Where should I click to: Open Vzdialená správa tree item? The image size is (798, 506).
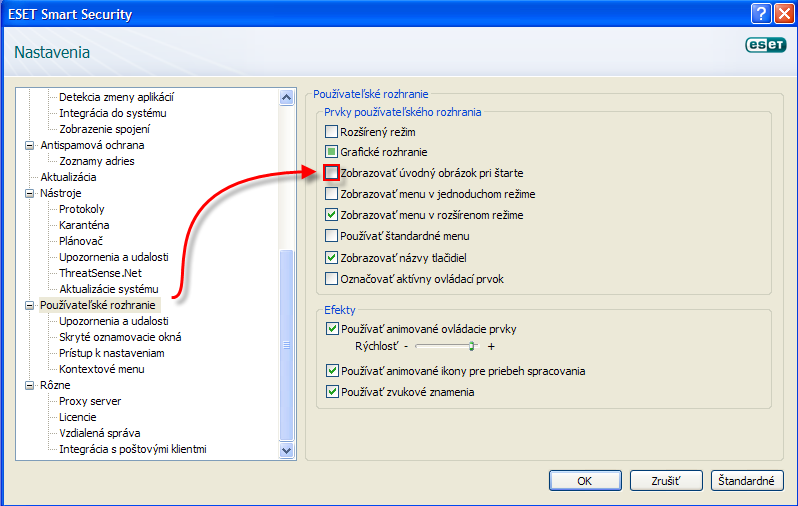(x=100, y=433)
